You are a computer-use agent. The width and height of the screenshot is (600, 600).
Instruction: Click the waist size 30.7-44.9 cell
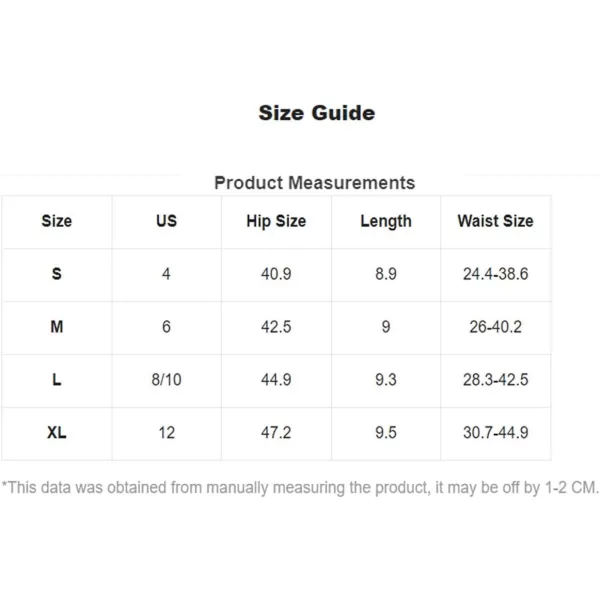(x=496, y=433)
